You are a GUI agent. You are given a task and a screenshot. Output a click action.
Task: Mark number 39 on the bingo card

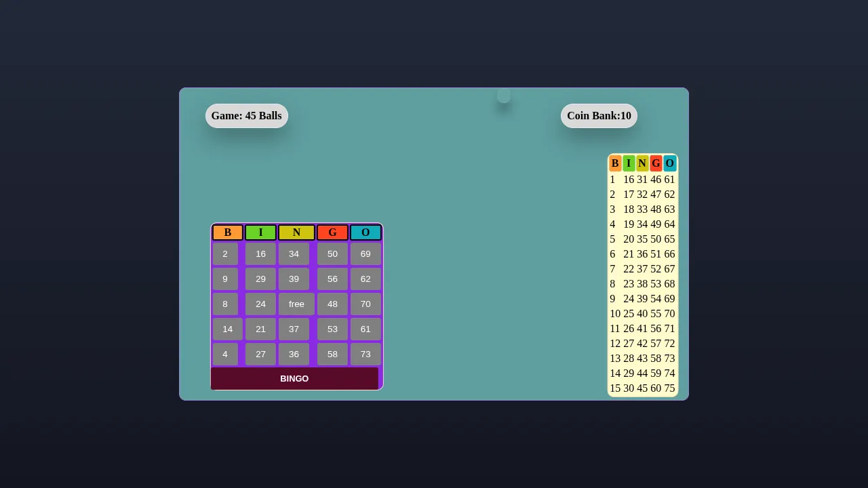click(x=294, y=279)
